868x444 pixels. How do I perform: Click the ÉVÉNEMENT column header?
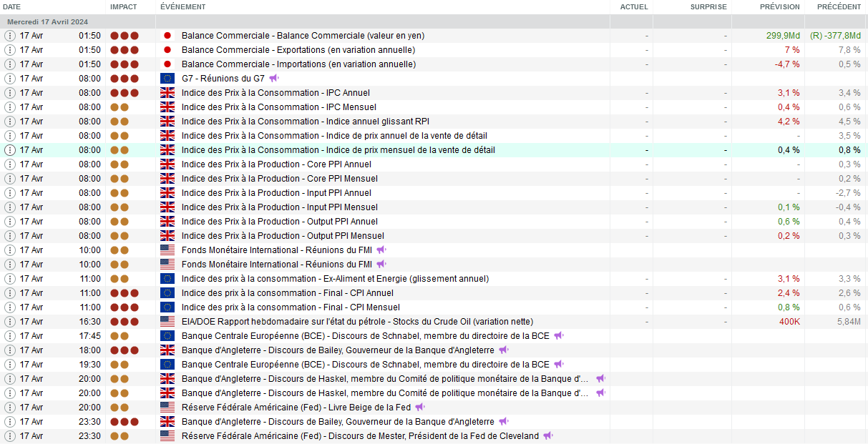[x=183, y=6]
